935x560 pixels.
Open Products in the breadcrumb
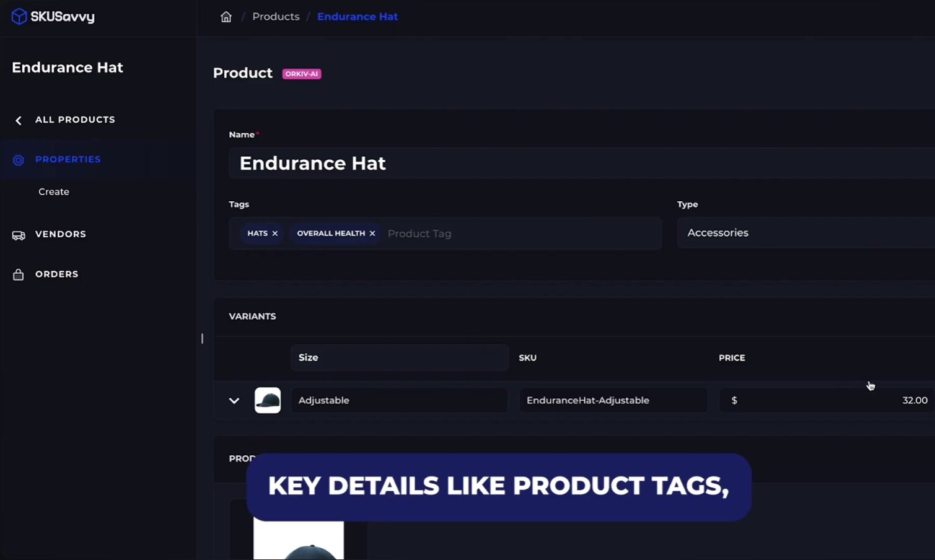[x=276, y=17]
